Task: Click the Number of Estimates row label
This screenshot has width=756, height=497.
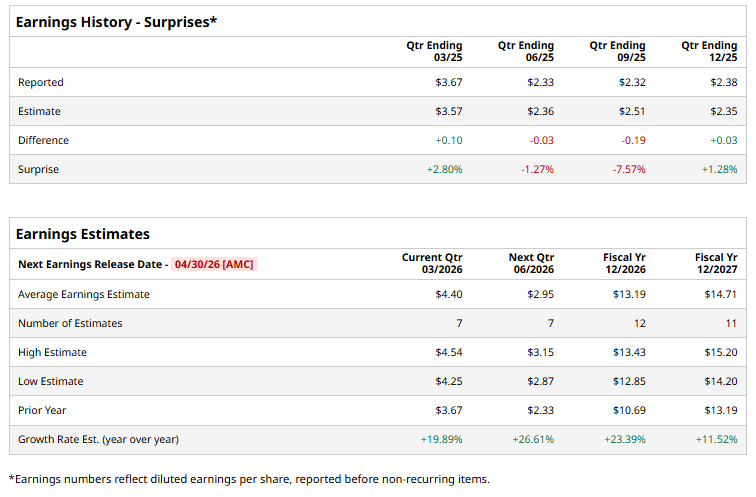Action: (x=70, y=323)
